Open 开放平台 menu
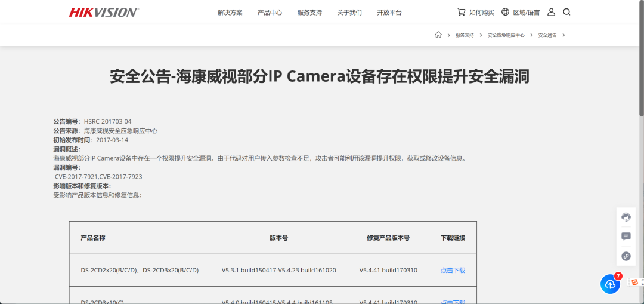Image resolution: width=644 pixels, height=304 pixels. click(389, 13)
